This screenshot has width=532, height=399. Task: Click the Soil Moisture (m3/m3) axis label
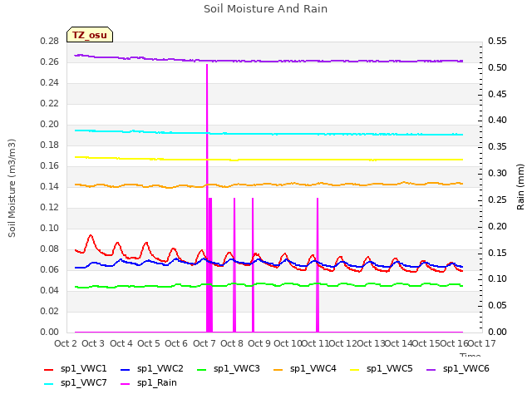(x=12, y=188)
